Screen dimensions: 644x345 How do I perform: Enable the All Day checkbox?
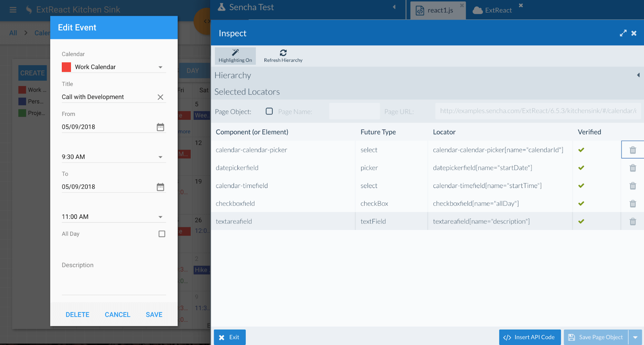point(162,234)
